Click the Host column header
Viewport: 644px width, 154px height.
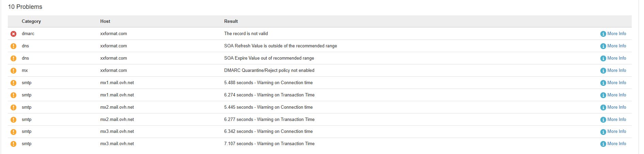(x=105, y=21)
